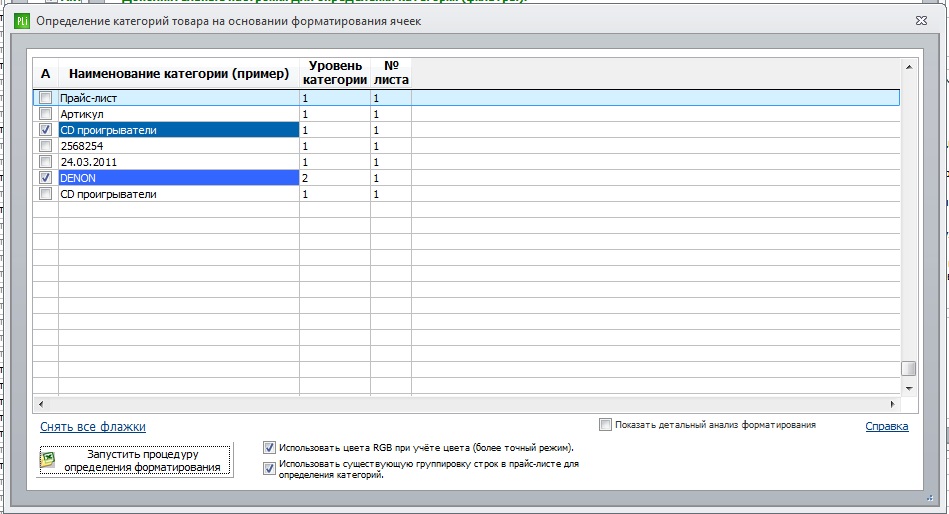Select the 2568254 name cell
This screenshot has width=949, height=514.
click(179, 146)
